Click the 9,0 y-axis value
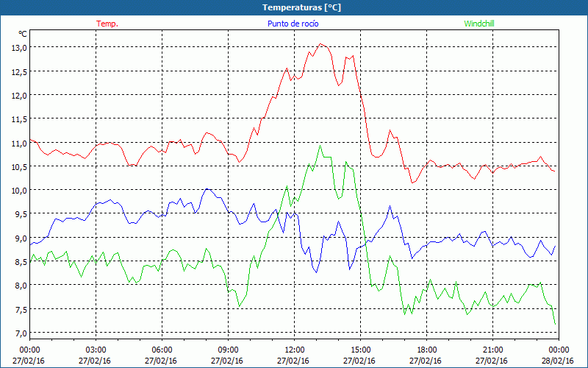This screenshot has height=368, width=588. tap(21, 238)
